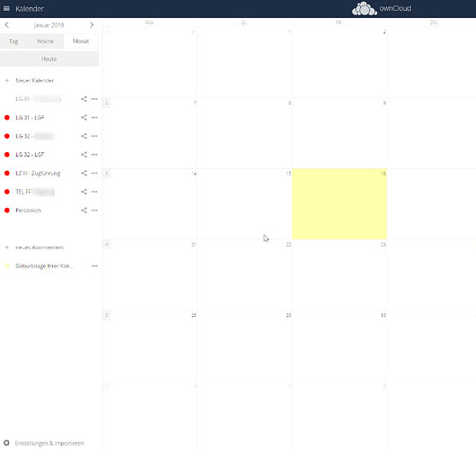
Task: Toggle LG 32 - LGF calendar red dot
Action: pos(7,155)
